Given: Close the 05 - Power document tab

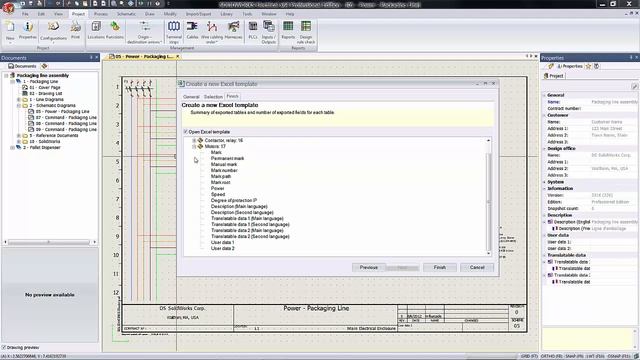Looking at the screenshot, I should [x=178, y=56].
